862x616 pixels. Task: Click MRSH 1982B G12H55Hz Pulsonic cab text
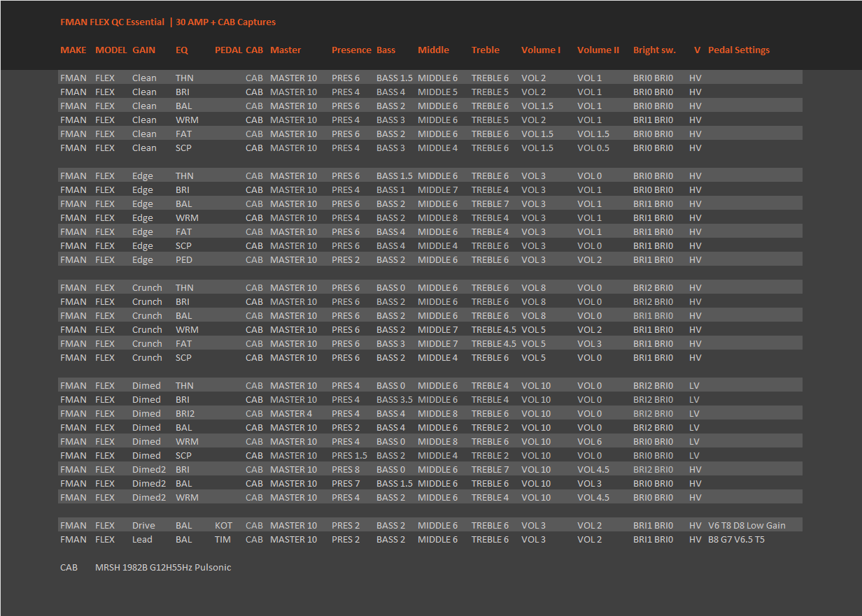163,568
